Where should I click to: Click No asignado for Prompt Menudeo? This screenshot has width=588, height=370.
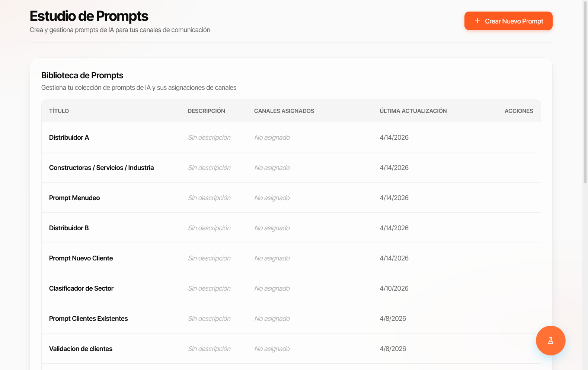point(272,198)
